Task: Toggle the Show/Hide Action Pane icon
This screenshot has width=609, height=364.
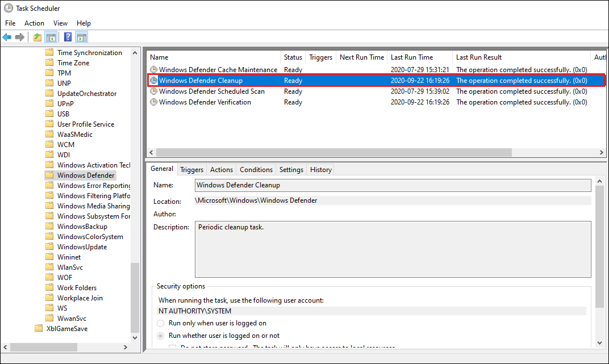Action: coord(82,37)
